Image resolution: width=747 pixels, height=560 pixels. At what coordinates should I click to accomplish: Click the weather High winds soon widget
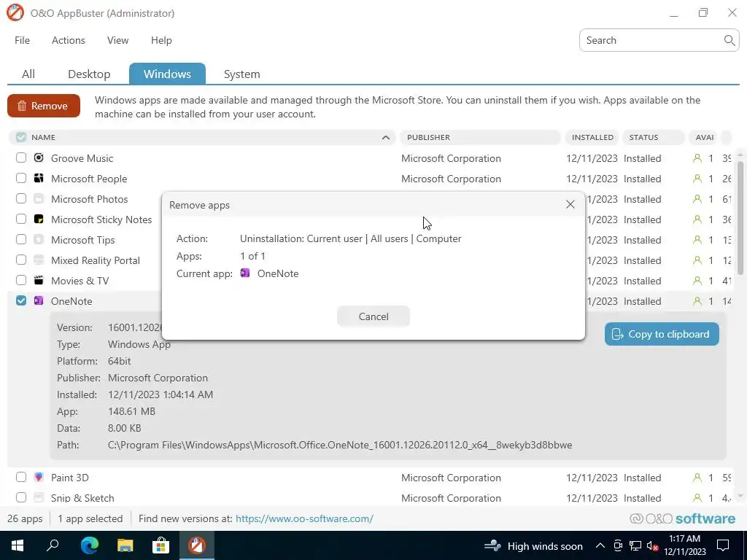pyautogui.click(x=533, y=545)
